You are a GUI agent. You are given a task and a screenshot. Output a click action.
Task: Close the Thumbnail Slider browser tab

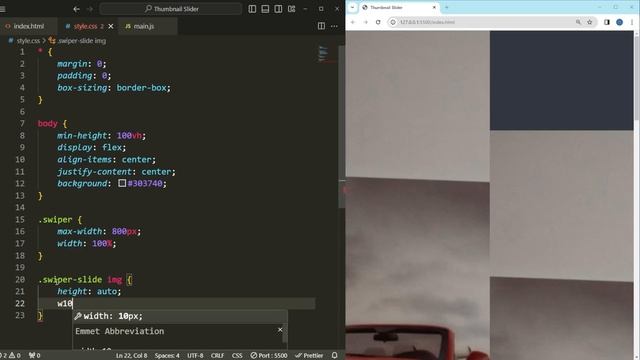coord(434,7)
